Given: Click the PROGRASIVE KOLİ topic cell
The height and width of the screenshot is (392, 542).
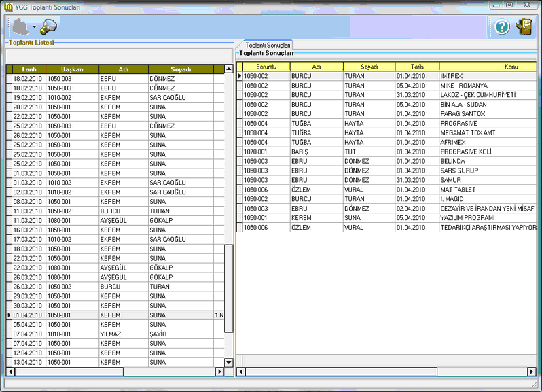Looking at the screenshot, I should click(x=488, y=152).
